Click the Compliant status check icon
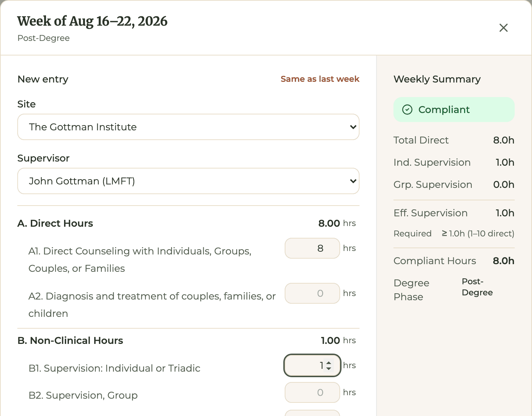Viewport: 532px width, 416px height. pyautogui.click(x=407, y=110)
